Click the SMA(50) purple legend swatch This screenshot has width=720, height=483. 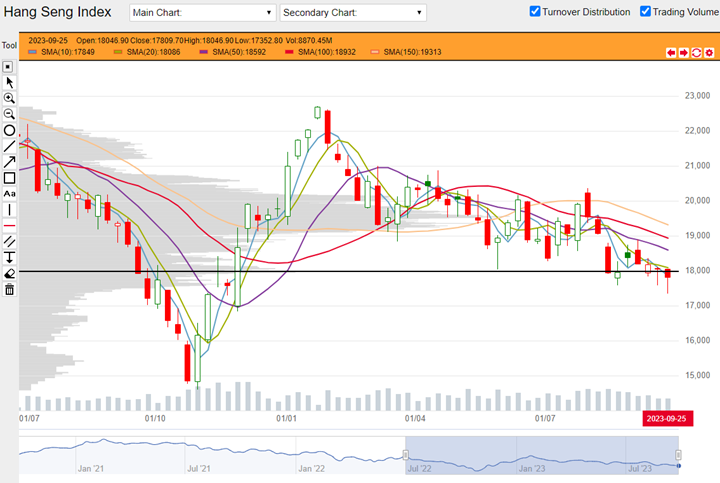(x=204, y=52)
